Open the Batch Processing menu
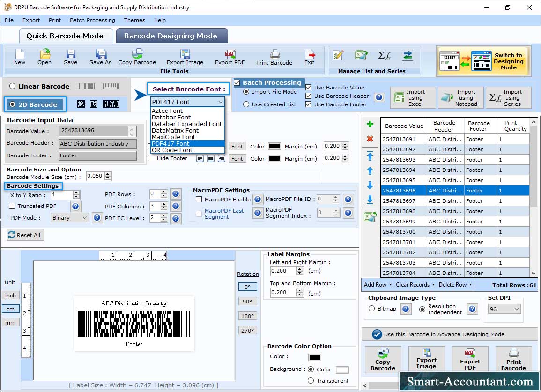 [92, 20]
